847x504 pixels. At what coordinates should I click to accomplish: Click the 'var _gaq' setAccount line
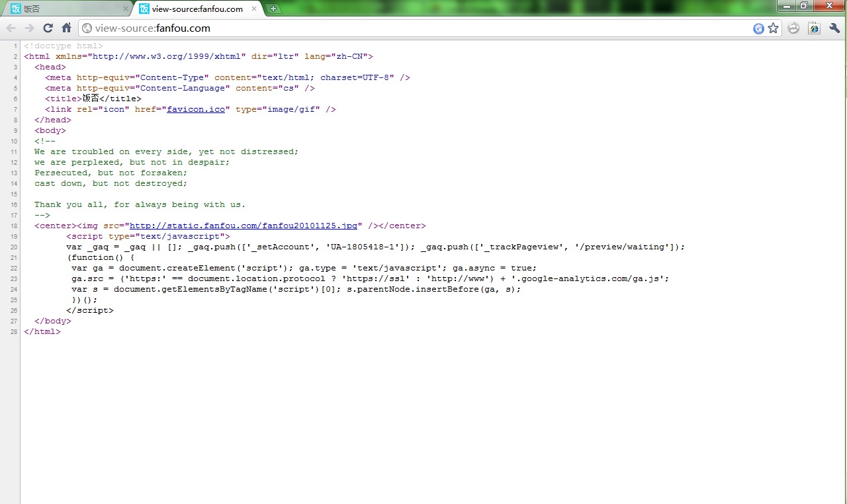point(376,247)
